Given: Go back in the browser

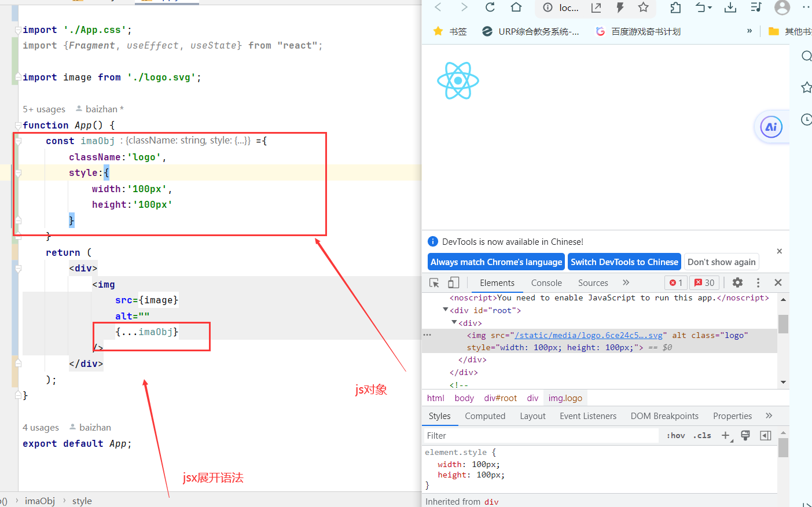Looking at the screenshot, I should [438, 7].
